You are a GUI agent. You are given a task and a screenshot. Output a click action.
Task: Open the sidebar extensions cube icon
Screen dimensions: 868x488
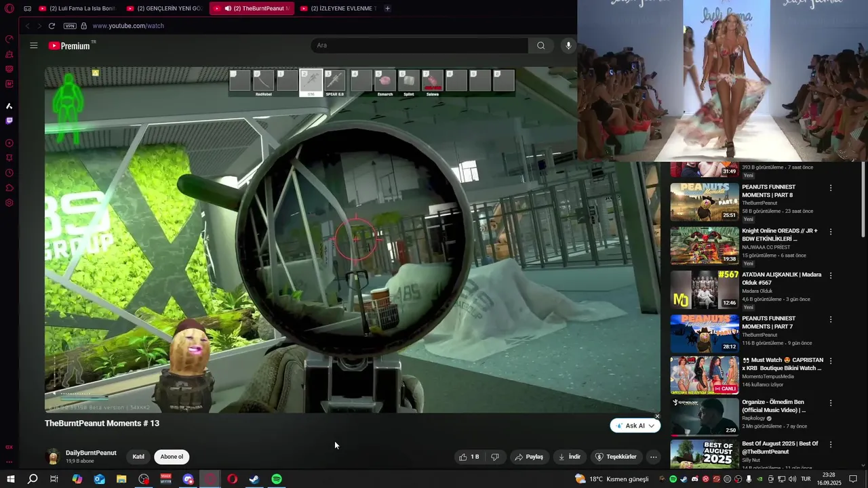click(9, 188)
